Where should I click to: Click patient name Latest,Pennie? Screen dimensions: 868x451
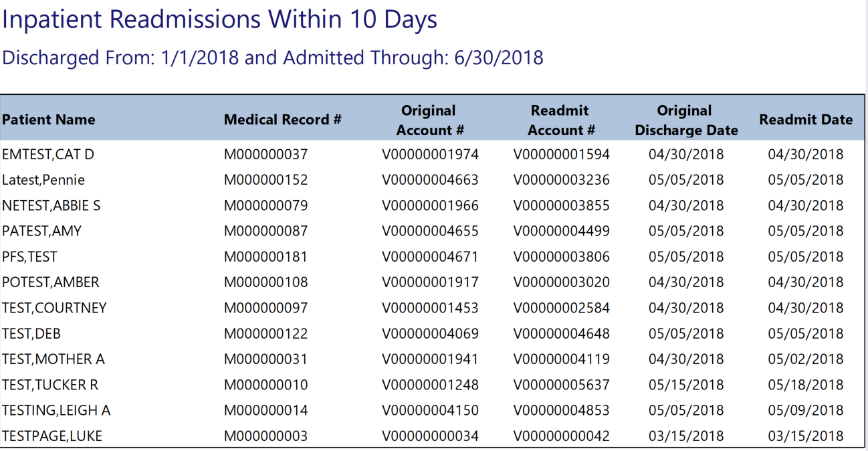click(43, 180)
